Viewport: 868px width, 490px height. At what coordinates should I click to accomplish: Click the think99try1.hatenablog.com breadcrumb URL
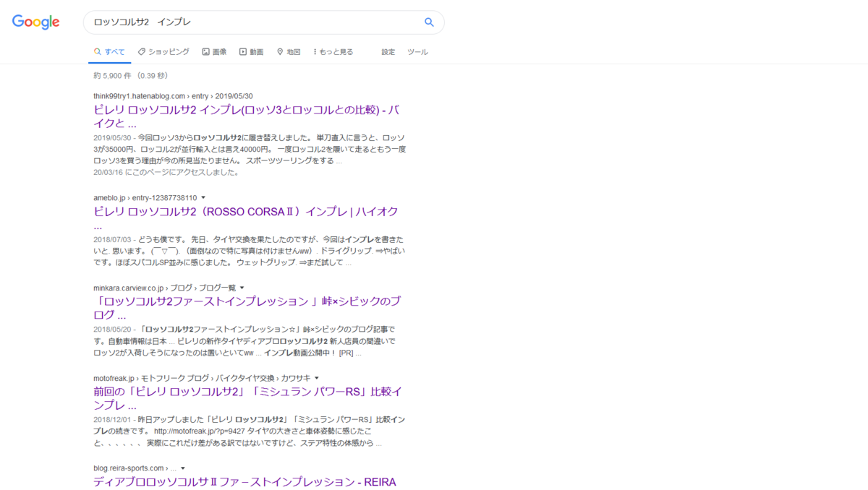[173, 96]
